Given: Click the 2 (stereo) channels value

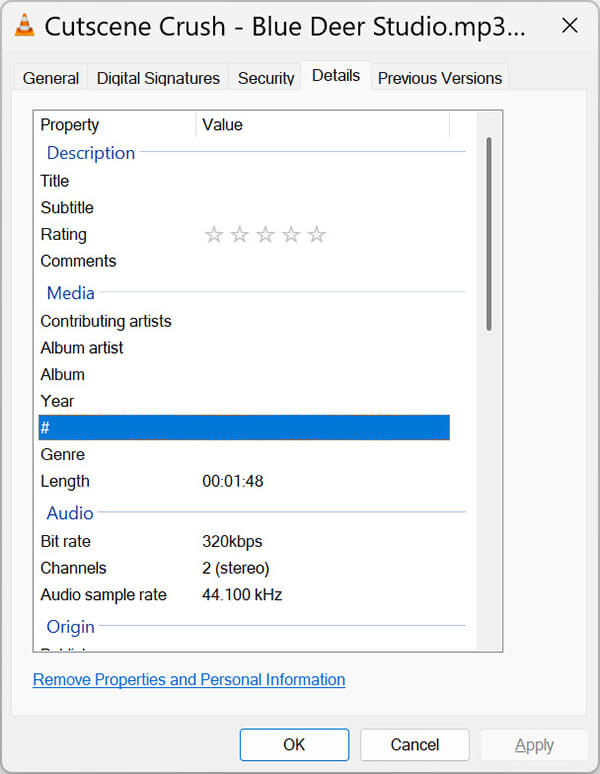Looking at the screenshot, I should click(x=236, y=568).
